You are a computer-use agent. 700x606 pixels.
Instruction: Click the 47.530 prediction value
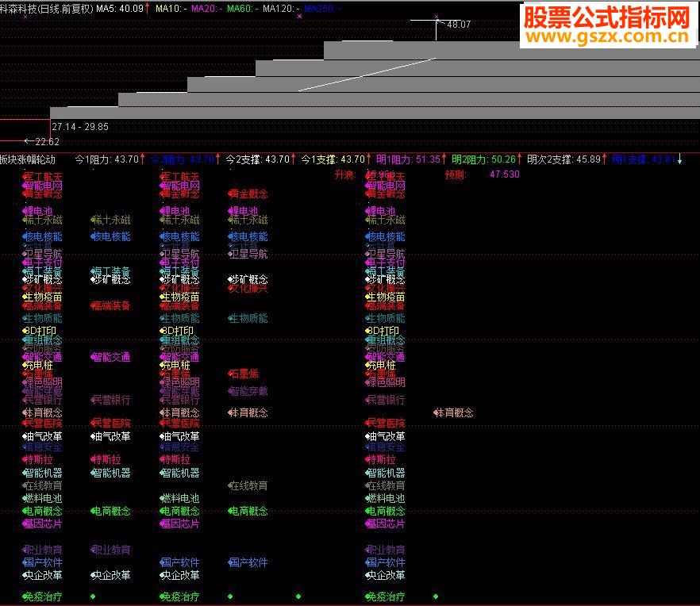coord(505,175)
